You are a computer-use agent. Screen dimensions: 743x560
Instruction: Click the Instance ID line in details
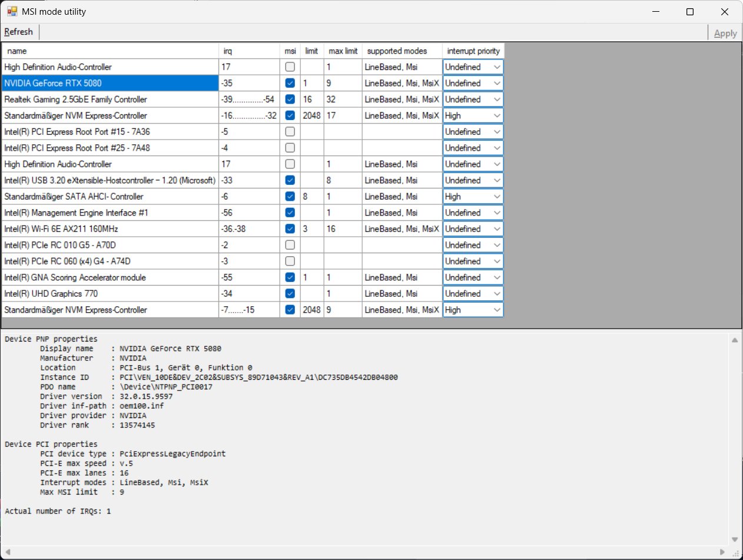click(218, 377)
